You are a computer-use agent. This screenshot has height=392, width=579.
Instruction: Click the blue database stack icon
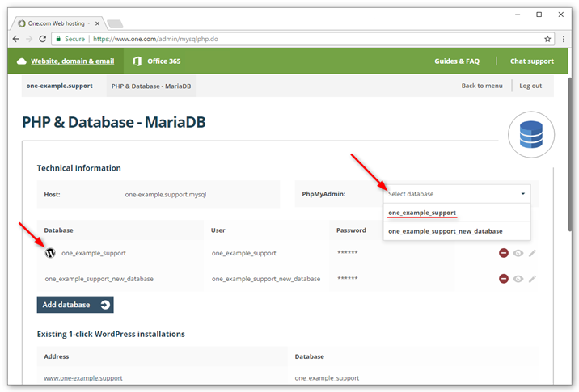pyautogui.click(x=531, y=135)
